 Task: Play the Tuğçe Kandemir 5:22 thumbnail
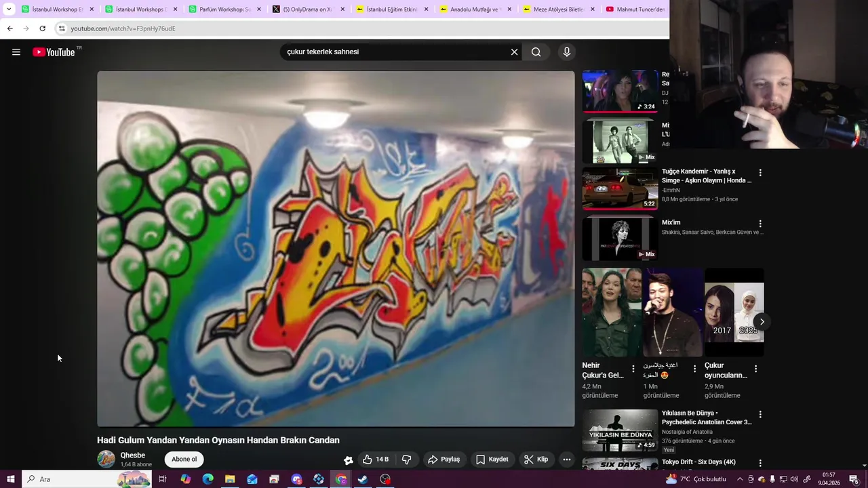[x=620, y=189]
